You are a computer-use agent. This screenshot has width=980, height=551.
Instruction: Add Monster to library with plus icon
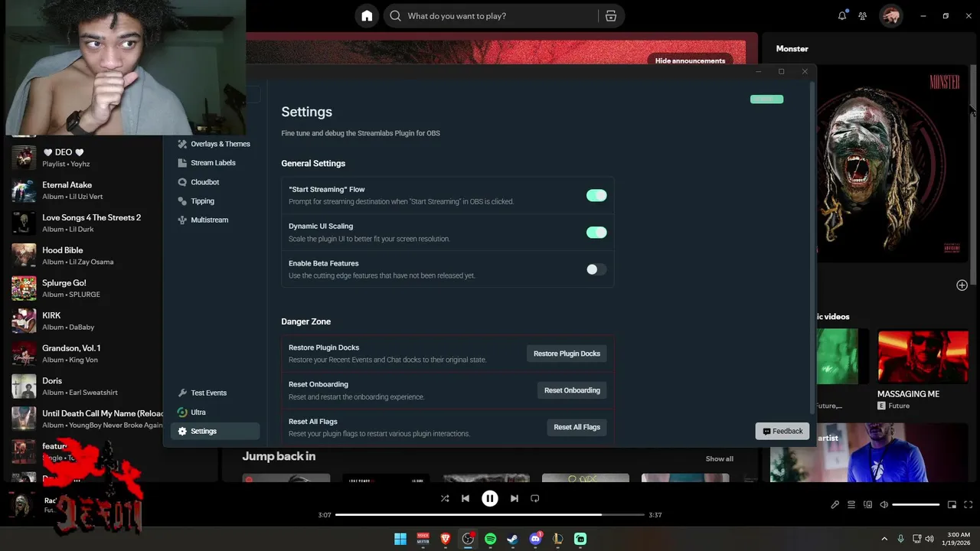pyautogui.click(x=962, y=285)
